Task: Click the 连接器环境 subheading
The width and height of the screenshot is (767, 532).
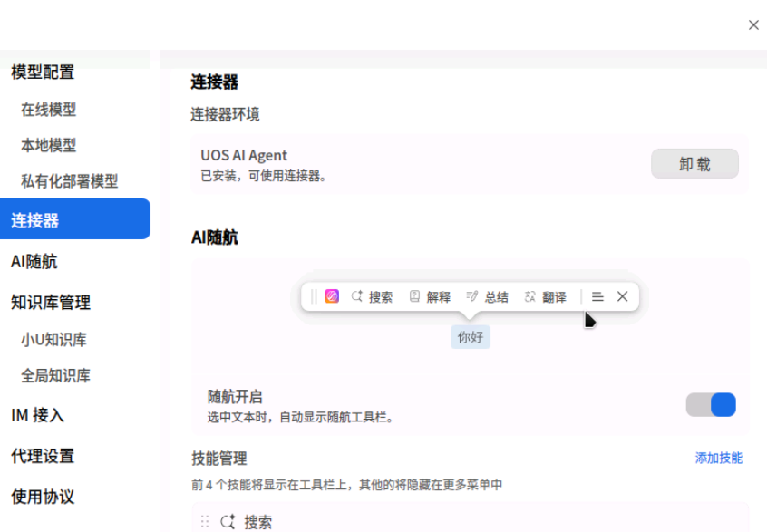Action: pos(225,114)
